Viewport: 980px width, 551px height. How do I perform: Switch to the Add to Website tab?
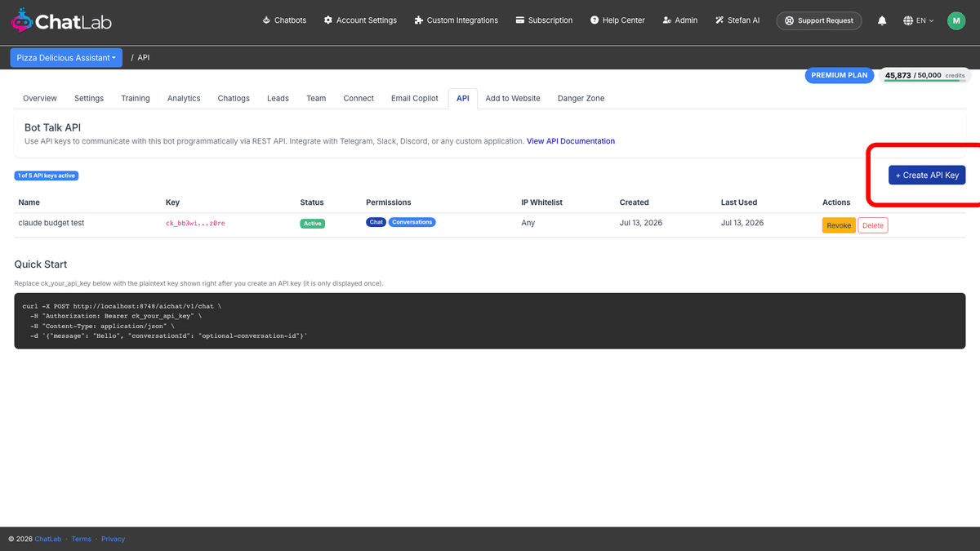(x=513, y=98)
